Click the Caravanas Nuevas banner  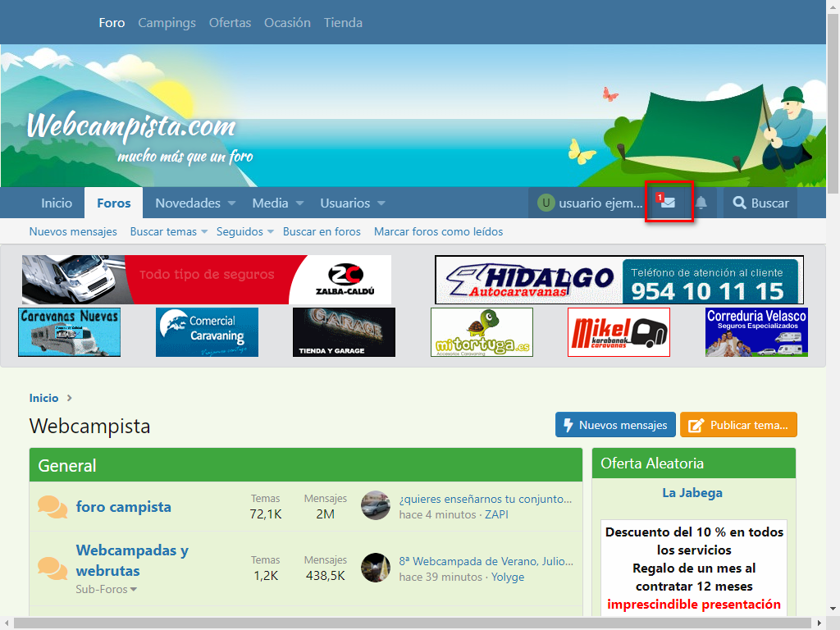click(x=69, y=332)
